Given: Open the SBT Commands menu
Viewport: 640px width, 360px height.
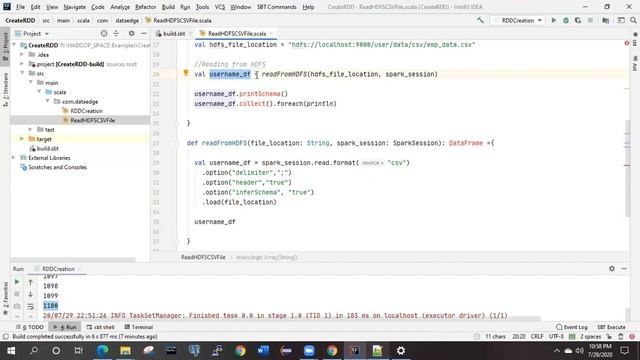Looking at the screenshot, I should point(277,7).
